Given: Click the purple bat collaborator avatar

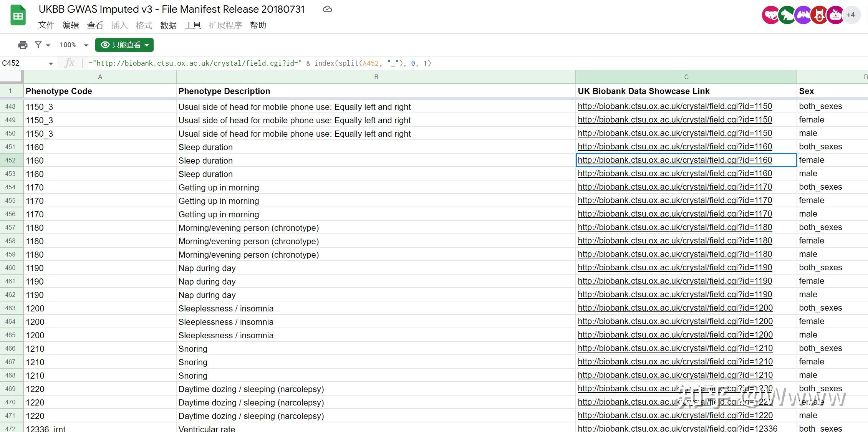Looking at the screenshot, I should [803, 15].
